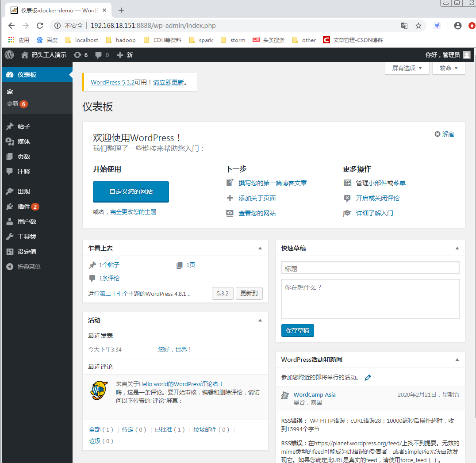476x463 pixels.
Task: Collapse the 活动 activity widget
Action: coord(260,321)
